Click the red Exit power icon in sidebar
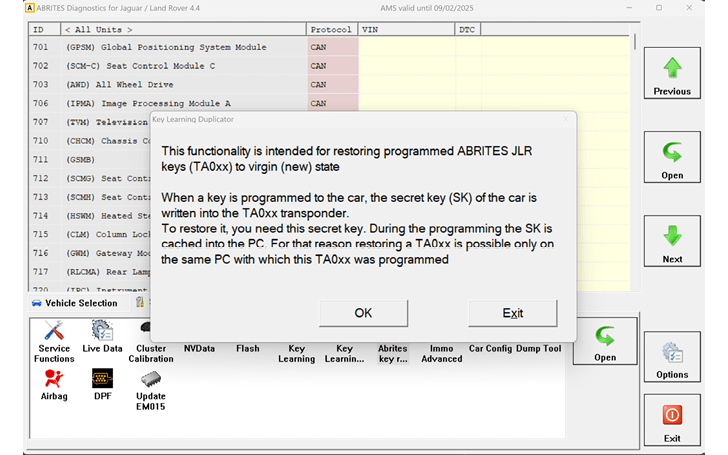Viewport: 728px width, 455px height. [x=672, y=421]
